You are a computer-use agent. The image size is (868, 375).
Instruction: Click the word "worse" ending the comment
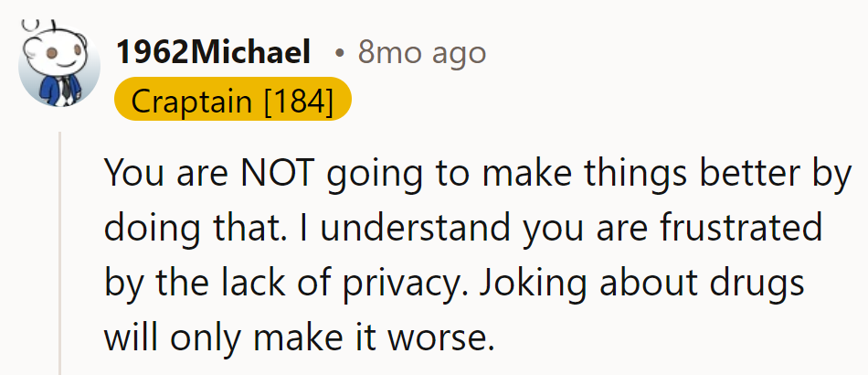click(x=440, y=338)
